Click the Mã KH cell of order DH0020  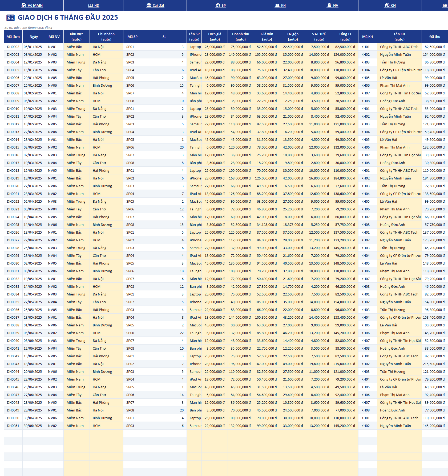click(x=368, y=186)
